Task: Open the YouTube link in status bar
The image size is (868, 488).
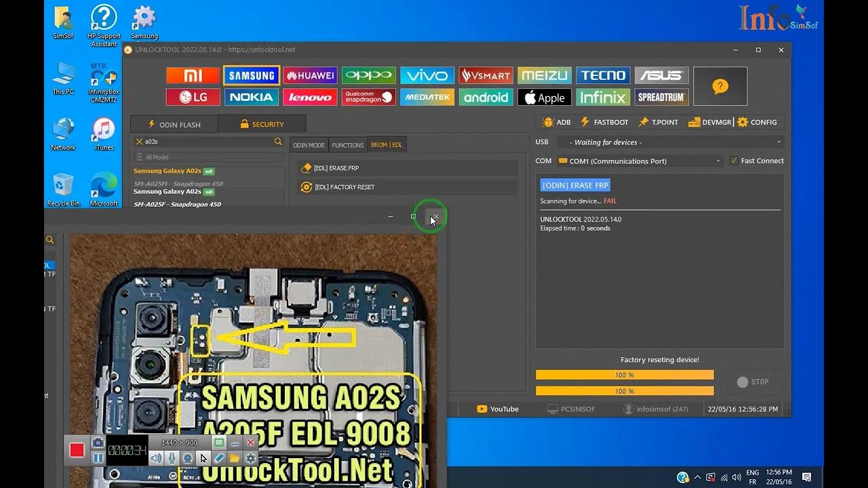Action: coord(498,409)
